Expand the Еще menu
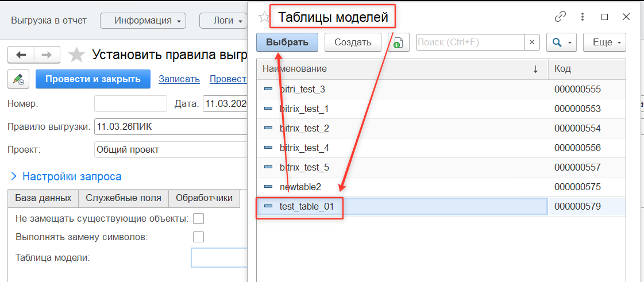 (x=604, y=42)
